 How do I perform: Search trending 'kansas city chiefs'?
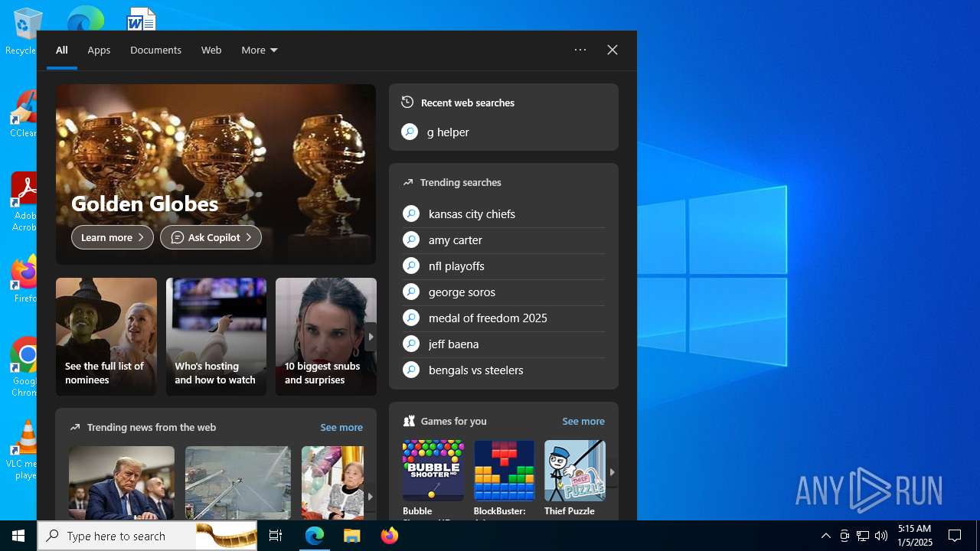coord(504,214)
